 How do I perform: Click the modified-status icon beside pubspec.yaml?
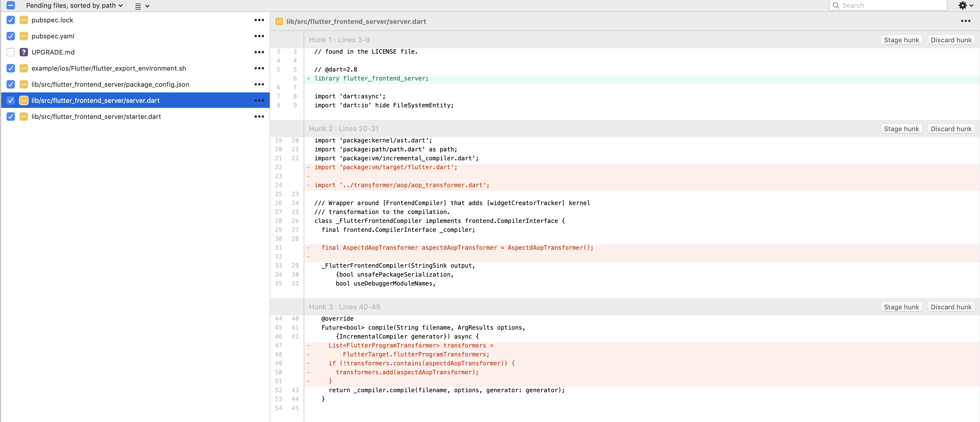[x=24, y=36]
